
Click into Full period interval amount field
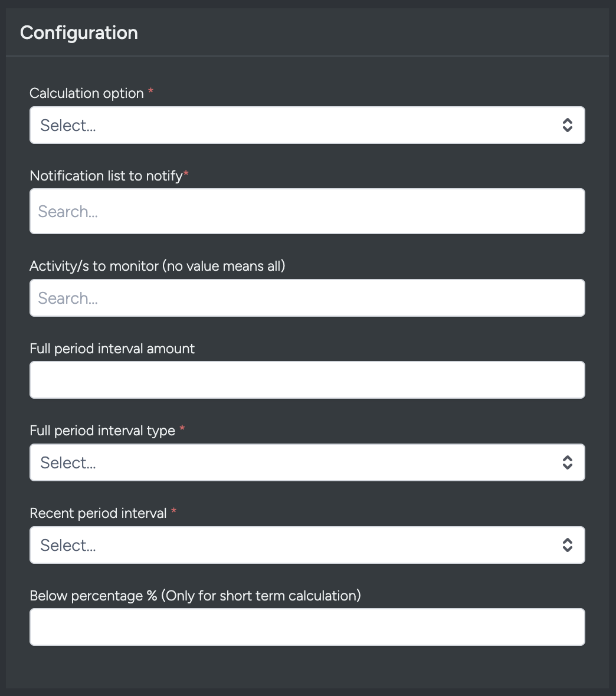tap(307, 380)
